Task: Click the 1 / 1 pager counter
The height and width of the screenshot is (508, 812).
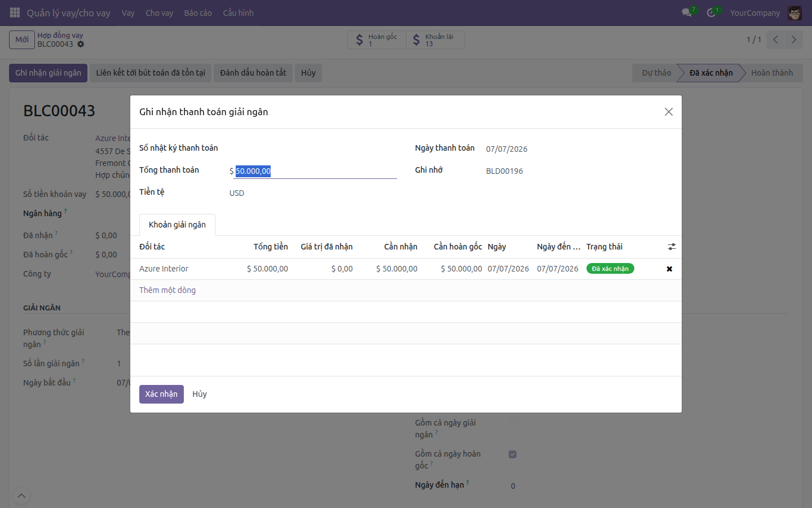Action: 754,40
